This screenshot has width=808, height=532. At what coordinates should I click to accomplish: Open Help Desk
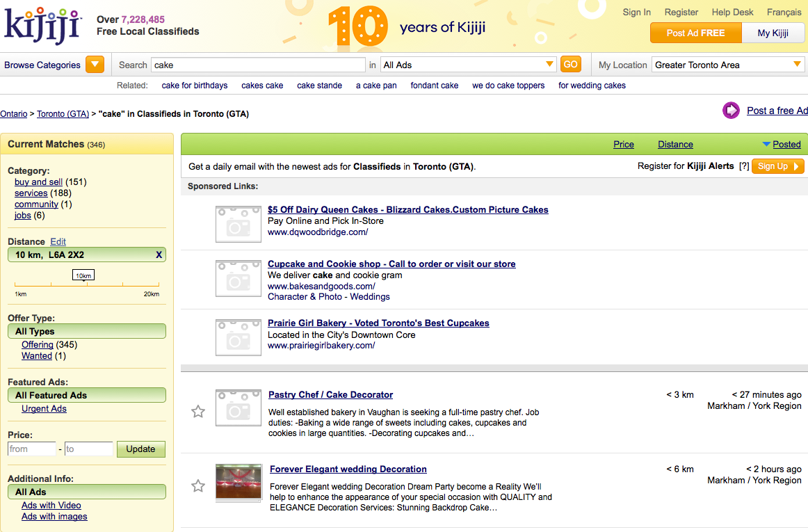732,12
